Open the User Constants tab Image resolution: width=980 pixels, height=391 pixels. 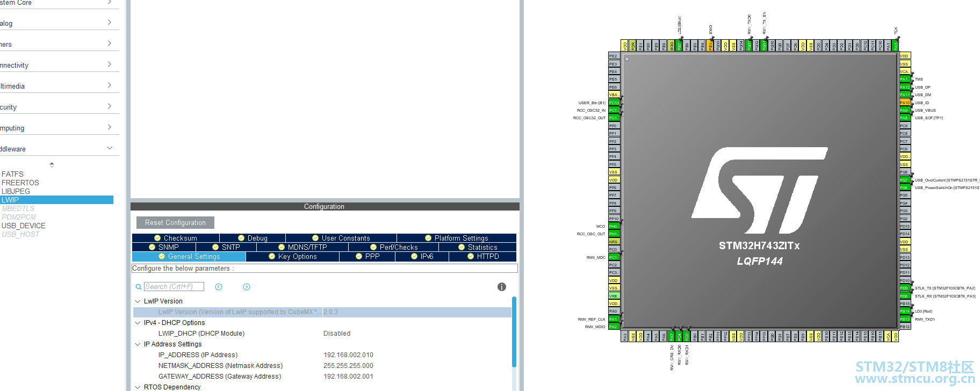tap(341, 238)
